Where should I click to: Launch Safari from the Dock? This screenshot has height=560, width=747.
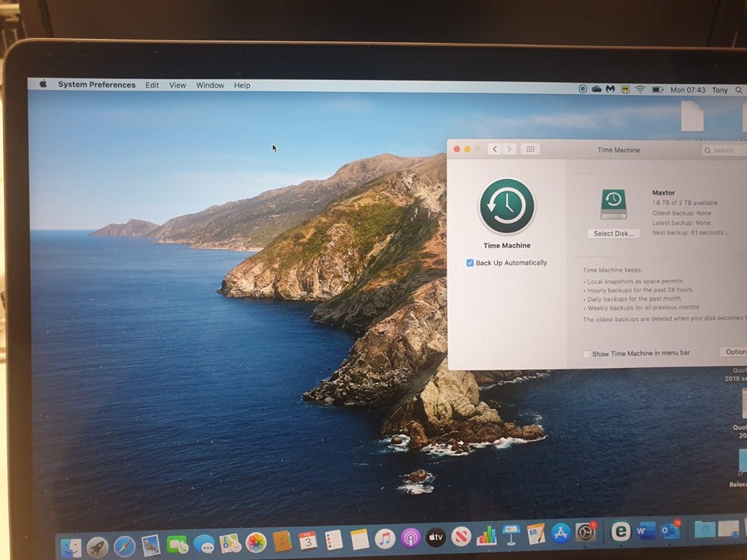coord(124,546)
